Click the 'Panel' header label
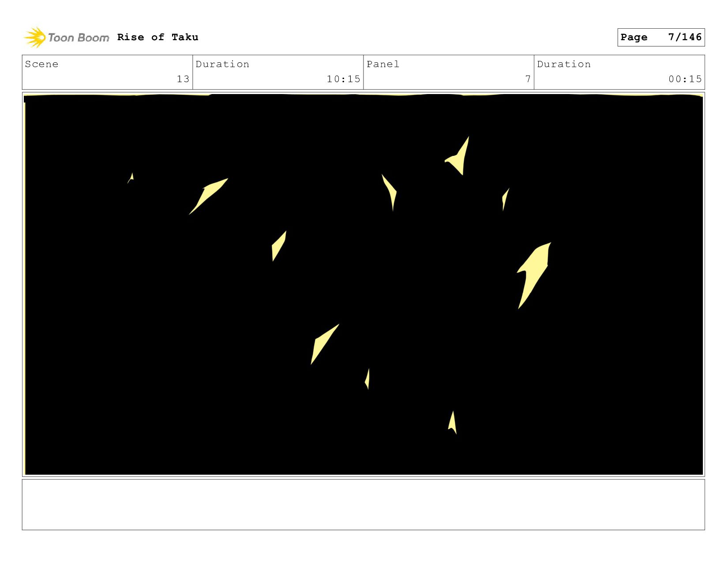This screenshot has height=563, width=728. click(x=383, y=64)
